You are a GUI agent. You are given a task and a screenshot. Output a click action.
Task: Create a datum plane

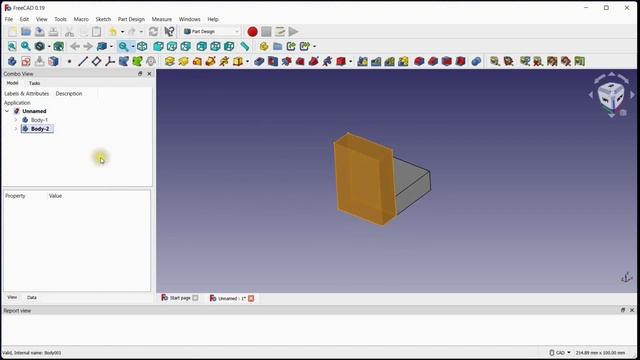click(96, 61)
